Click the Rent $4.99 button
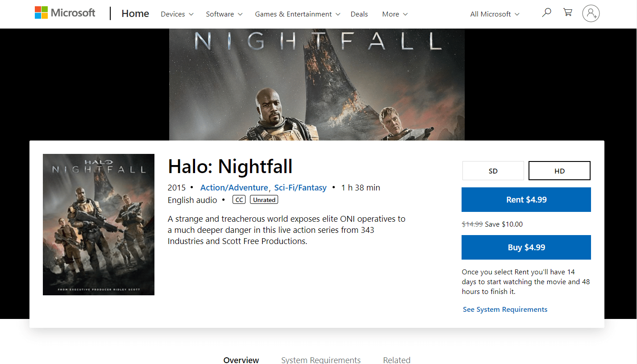 pyautogui.click(x=526, y=199)
